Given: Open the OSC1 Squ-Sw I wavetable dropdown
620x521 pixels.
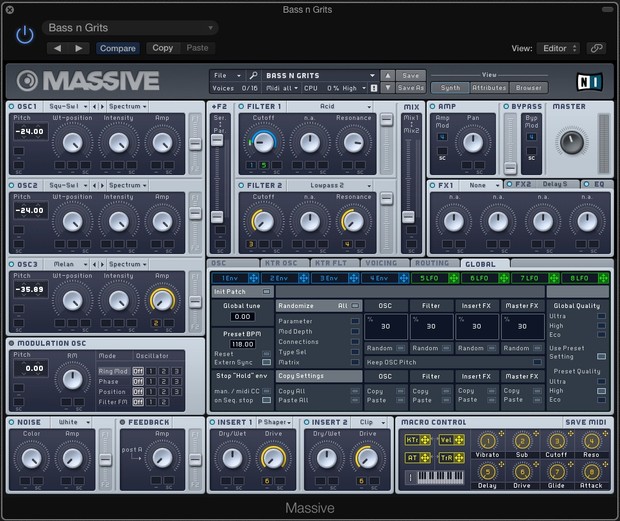Looking at the screenshot, I should (x=66, y=107).
